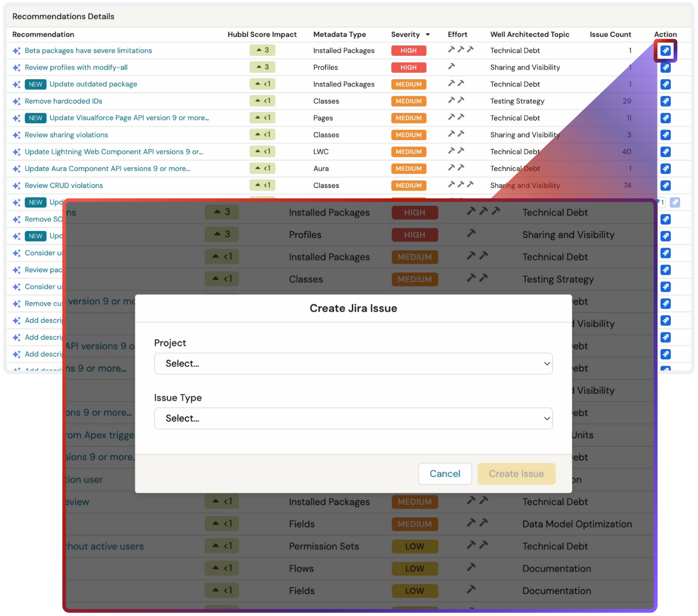Click the Well Architected Topic column header
The height and width of the screenshot is (616, 698).
click(x=530, y=35)
